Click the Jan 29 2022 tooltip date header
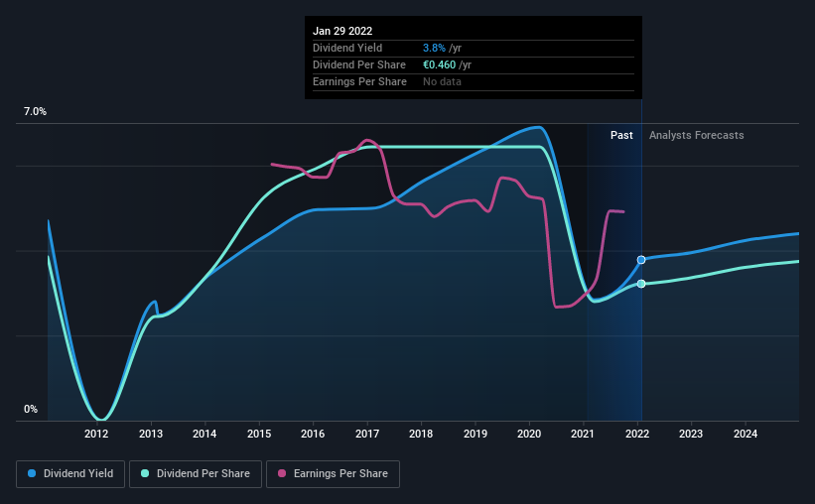Viewport: 815px width, 504px height. click(342, 31)
